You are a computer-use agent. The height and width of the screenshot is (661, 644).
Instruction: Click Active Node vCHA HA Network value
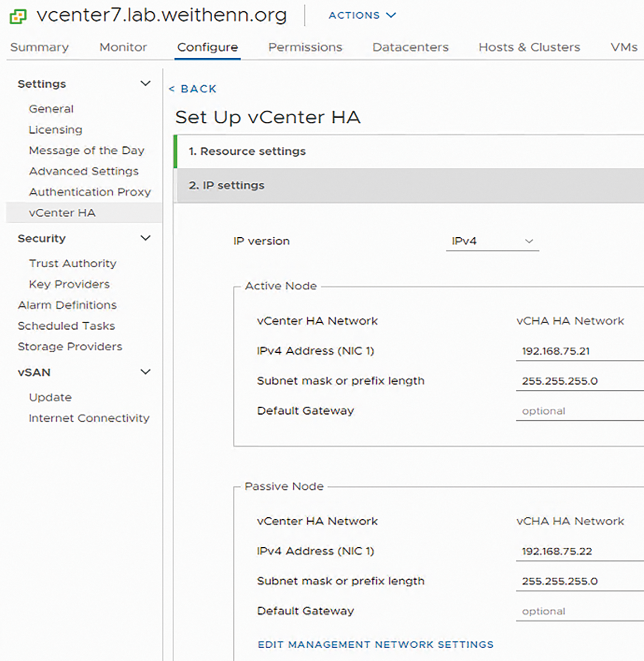click(570, 321)
